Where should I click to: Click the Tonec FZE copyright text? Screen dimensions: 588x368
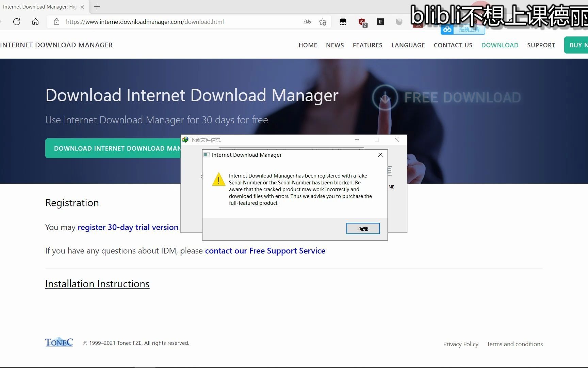click(136, 343)
